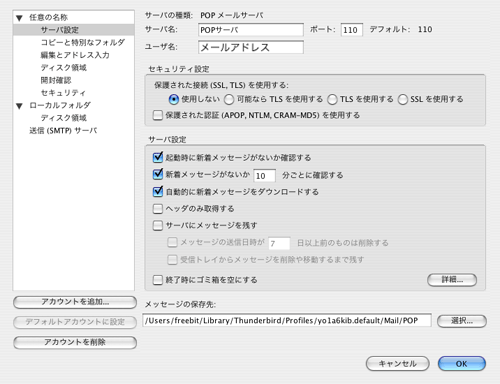This screenshot has height=384, width=500.
Task: Select ディスク領域 under ローカルフォルダ
Action: [x=64, y=118]
